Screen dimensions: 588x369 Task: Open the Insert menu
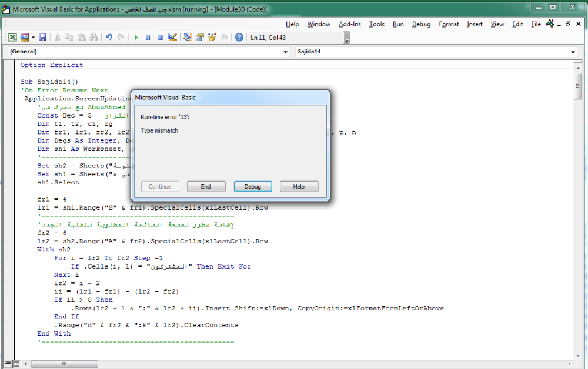475,24
